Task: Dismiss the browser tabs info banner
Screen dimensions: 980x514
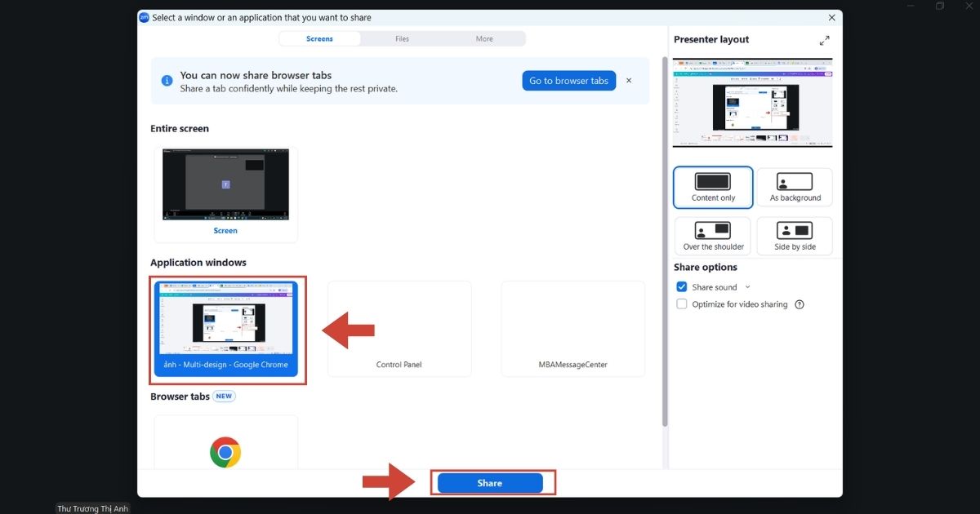Action: (x=629, y=81)
